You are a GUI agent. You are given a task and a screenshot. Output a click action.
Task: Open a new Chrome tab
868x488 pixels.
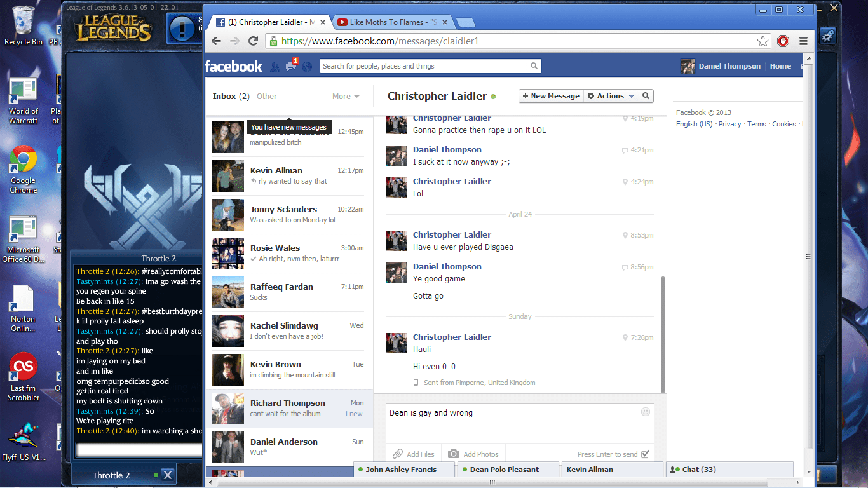[x=465, y=22]
